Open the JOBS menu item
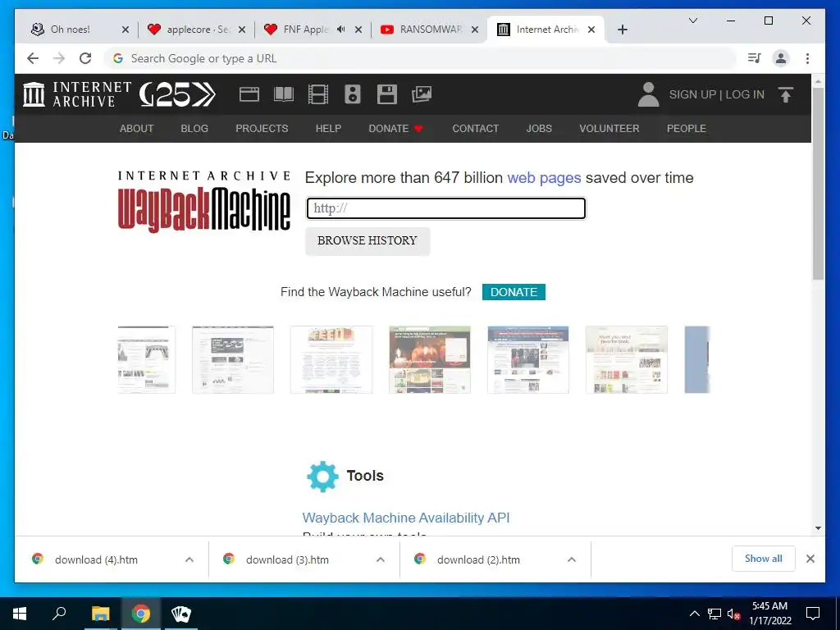The image size is (840, 630). (539, 129)
